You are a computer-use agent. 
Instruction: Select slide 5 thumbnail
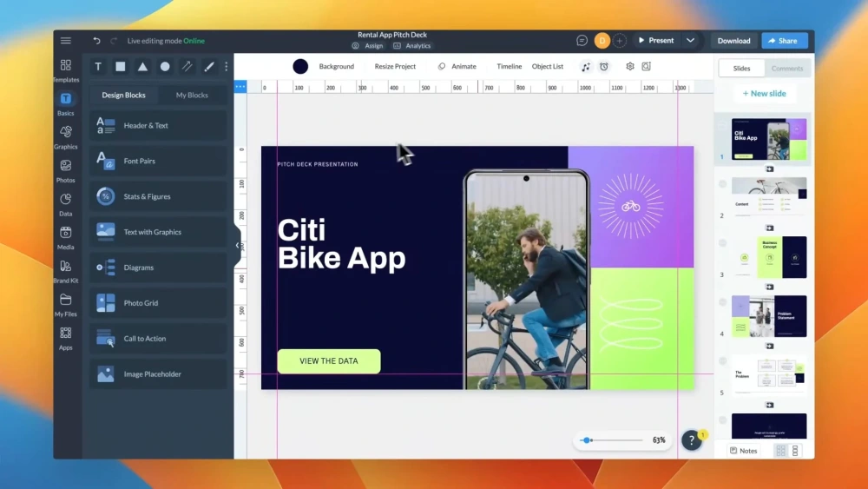769,375
